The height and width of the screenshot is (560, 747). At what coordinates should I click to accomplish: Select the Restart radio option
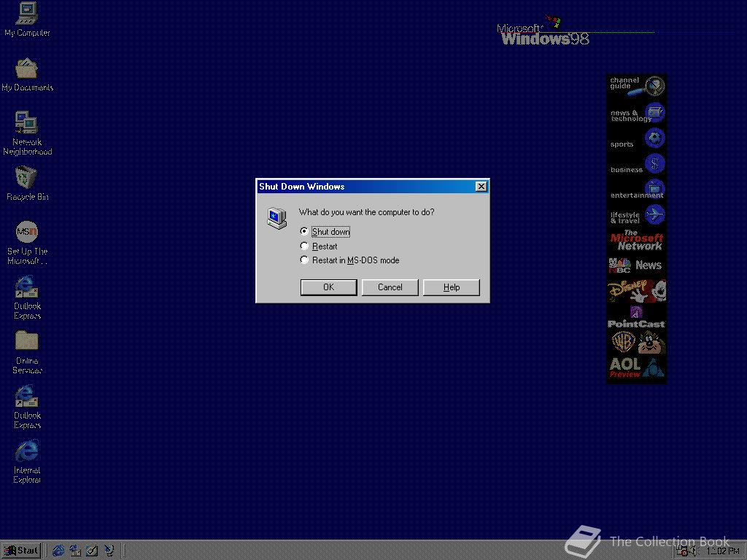(x=319, y=246)
